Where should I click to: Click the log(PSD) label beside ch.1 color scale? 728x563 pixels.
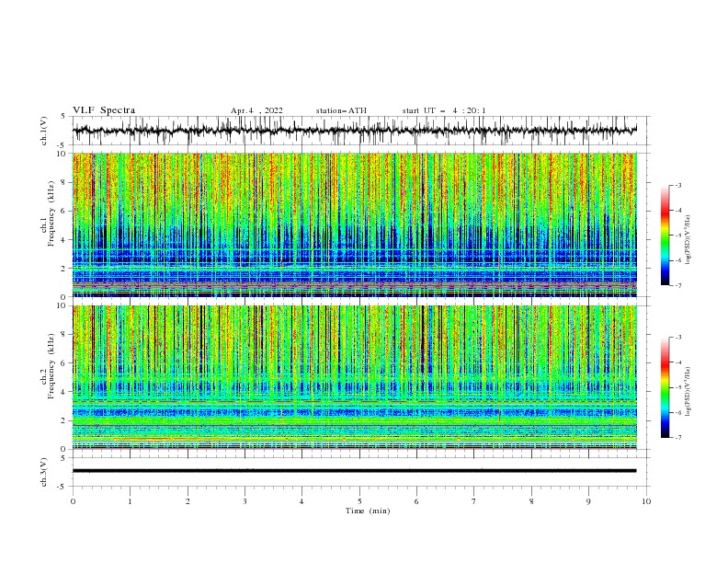click(688, 240)
